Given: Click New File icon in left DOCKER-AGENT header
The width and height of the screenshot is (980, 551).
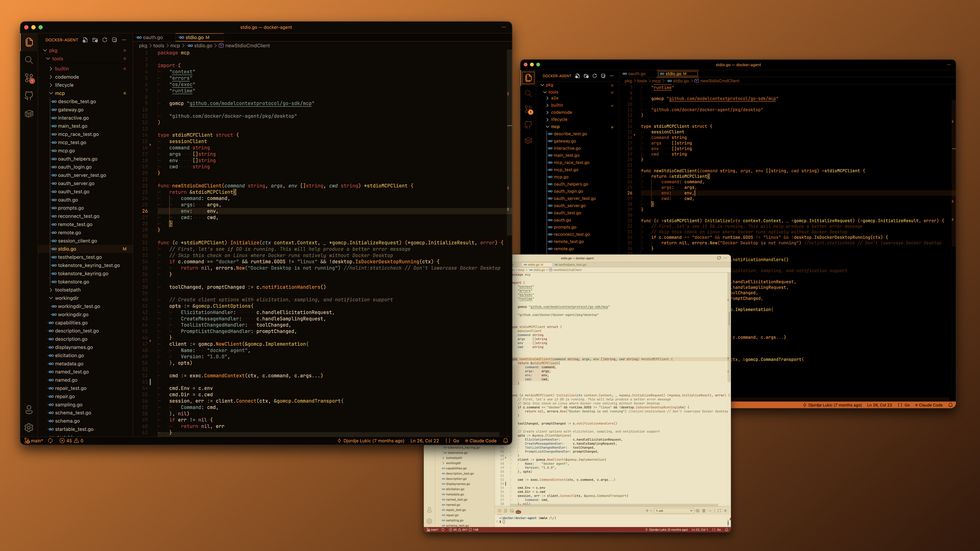Looking at the screenshot, I should 85,40.
